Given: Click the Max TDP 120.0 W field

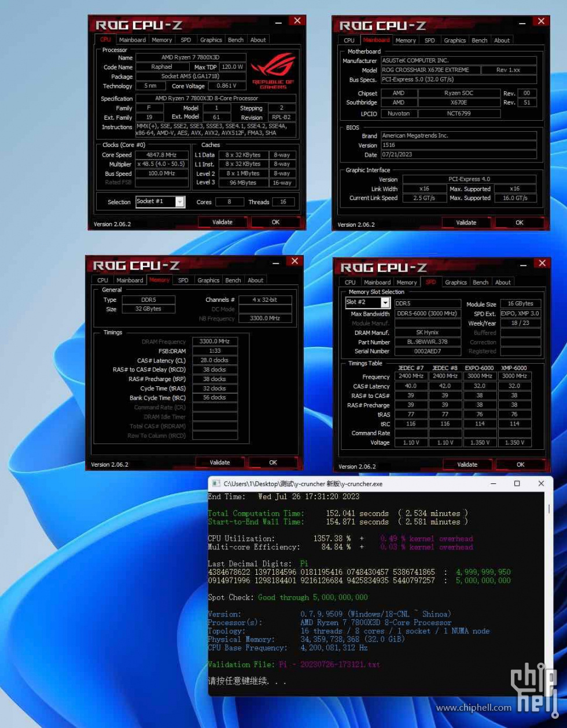Looking at the screenshot, I should 232,66.
